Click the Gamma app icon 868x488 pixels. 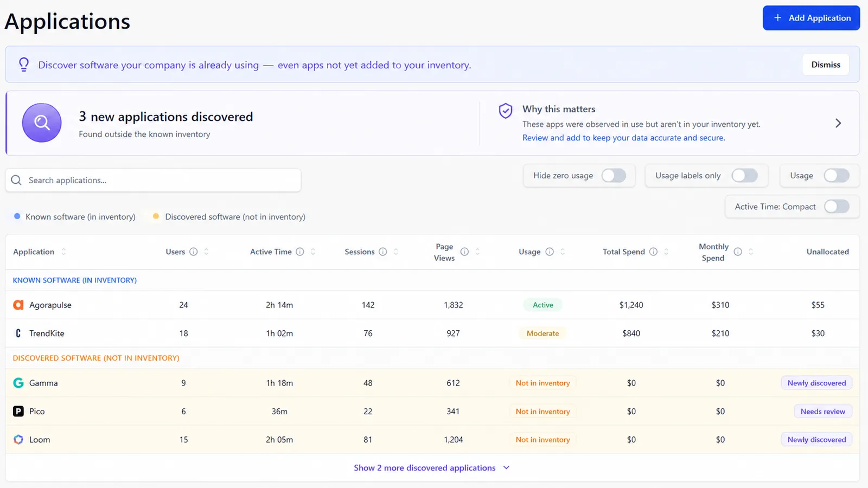(x=18, y=383)
